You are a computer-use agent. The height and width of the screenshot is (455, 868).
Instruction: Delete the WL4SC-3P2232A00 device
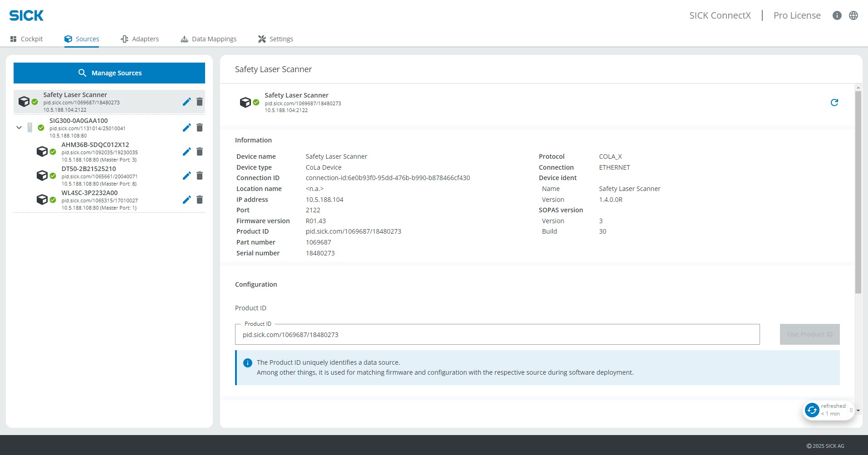coord(200,200)
